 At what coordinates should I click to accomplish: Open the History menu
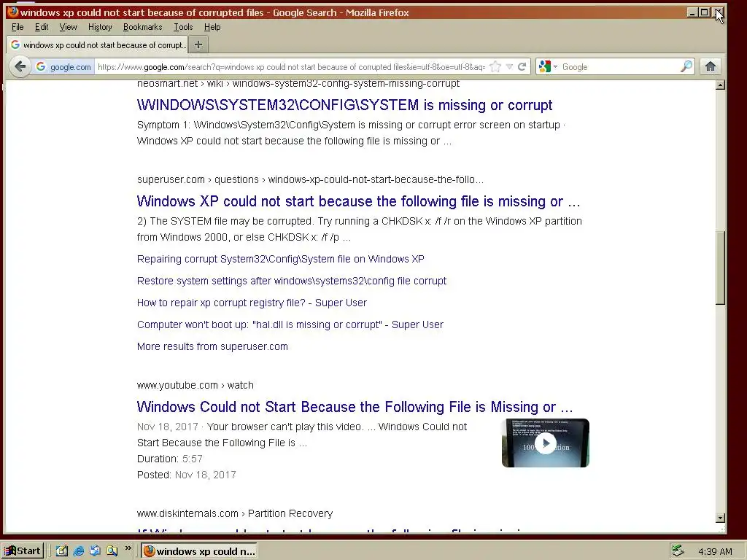(x=100, y=27)
